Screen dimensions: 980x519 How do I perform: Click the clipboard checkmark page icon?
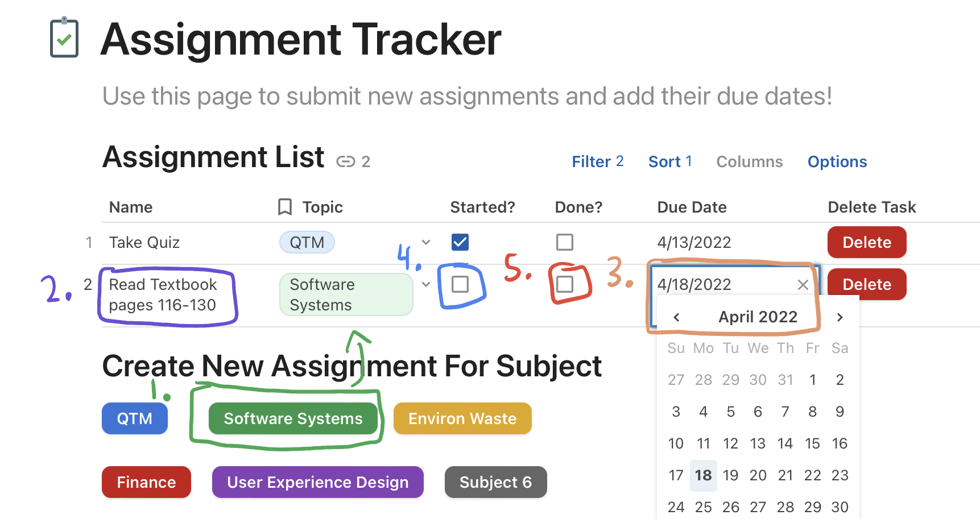coord(64,38)
